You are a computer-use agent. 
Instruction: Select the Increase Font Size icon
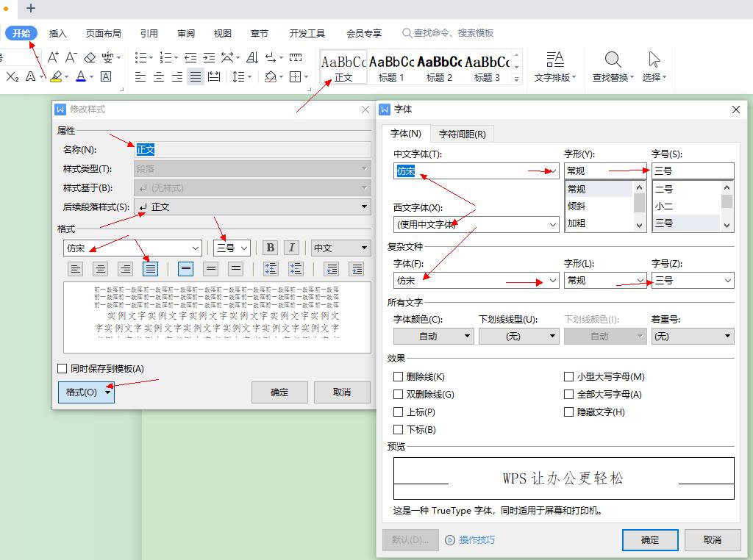[52, 57]
